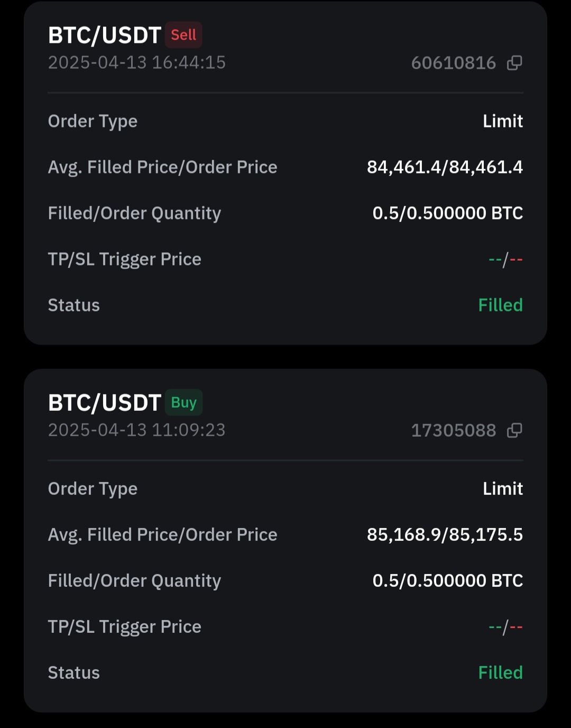Open the BTC/USDT pair on Buy order
Screen dimensions: 571x728
[x=104, y=403]
